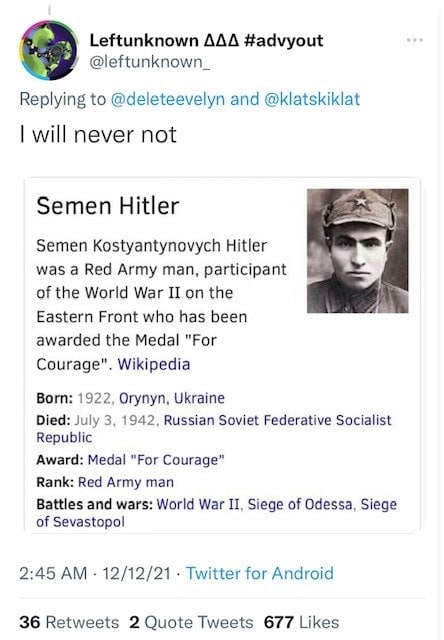This screenshot has height=640, width=444.
Task: Open the Semen Hitler portrait thumbnail
Action: pos(357,251)
